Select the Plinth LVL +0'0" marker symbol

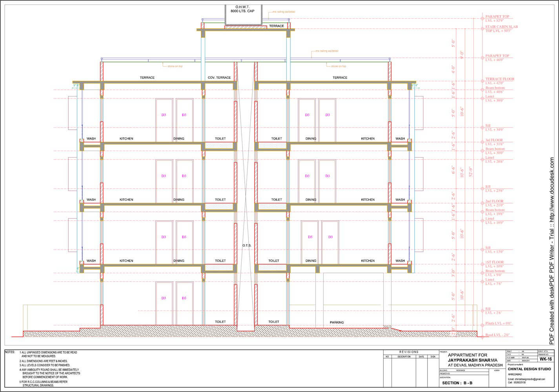click(482, 324)
